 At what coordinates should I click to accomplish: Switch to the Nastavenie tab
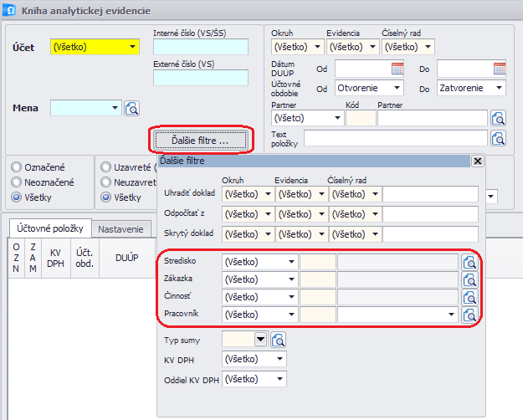[x=120, y=228]
